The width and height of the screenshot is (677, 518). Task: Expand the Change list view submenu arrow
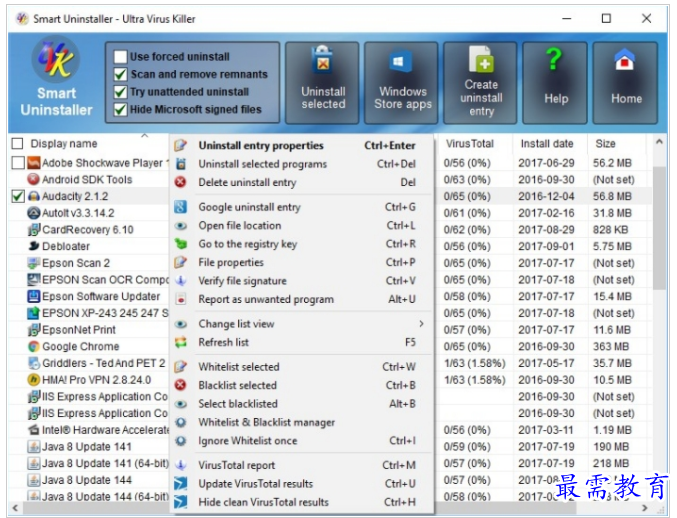[421, 324]
